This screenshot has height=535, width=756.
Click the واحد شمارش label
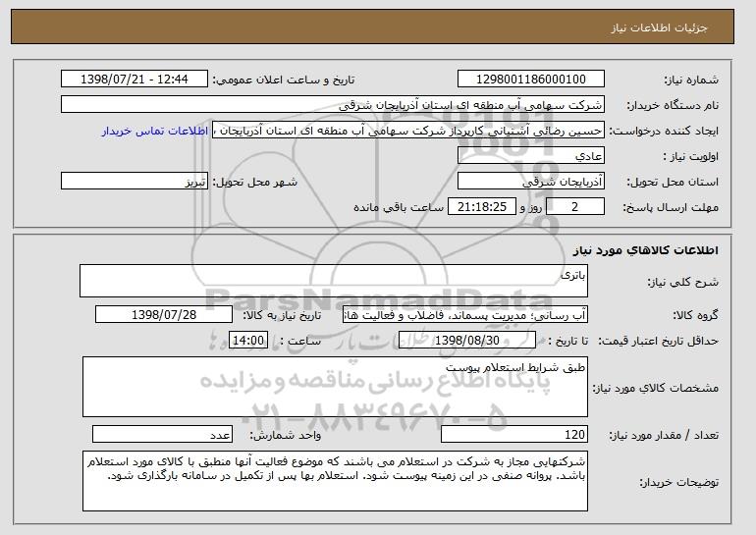click(x=285, y=435)
